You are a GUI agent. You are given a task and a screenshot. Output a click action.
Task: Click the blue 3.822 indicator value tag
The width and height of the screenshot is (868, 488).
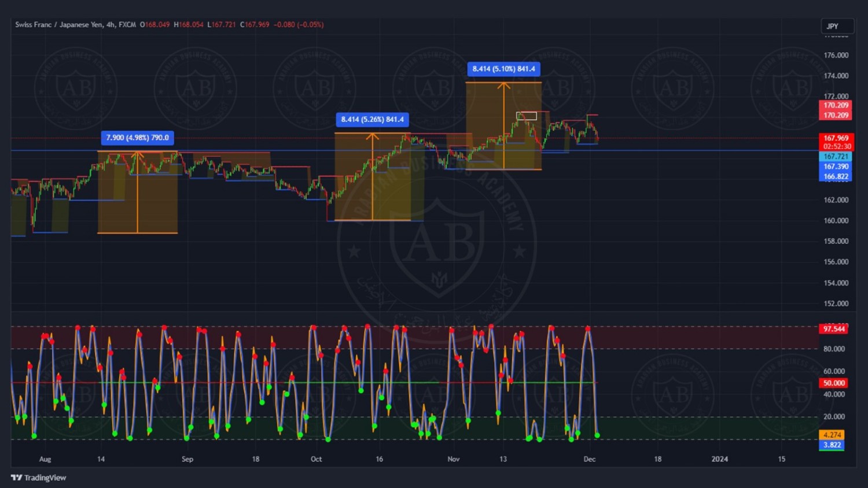832,445
